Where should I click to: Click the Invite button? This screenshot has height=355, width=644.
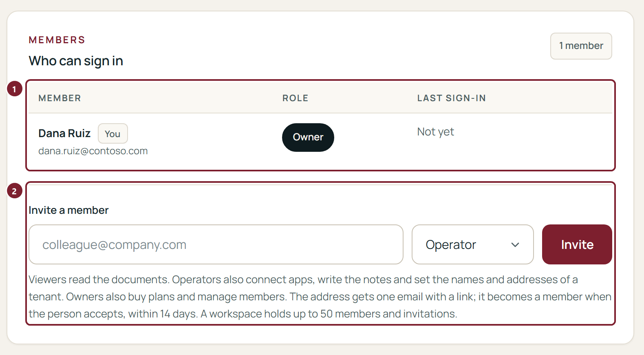click(x=577, y=244)
